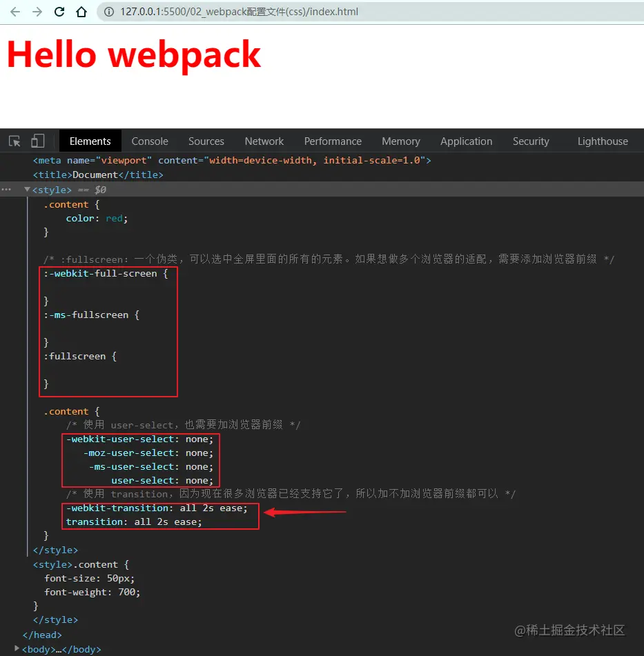Viewport: 644px width, 656px height.
Task: View site information icon in address bar
Action: (109, 12)
